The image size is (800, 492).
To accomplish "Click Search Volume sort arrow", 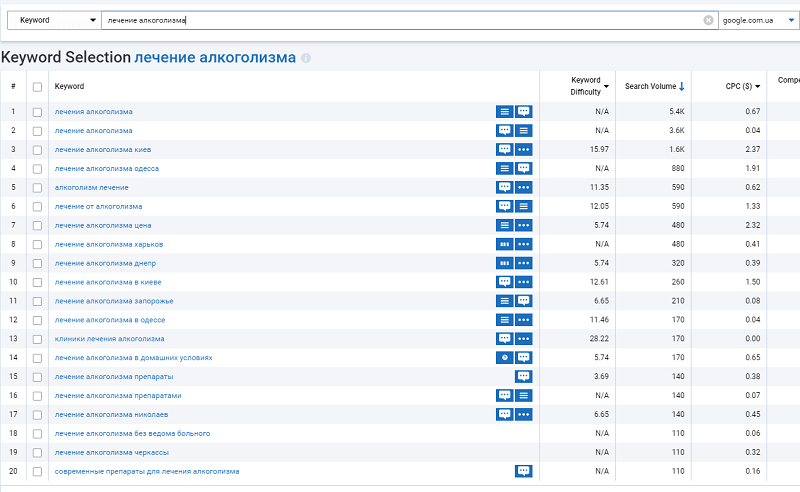I will coord(682,86).
